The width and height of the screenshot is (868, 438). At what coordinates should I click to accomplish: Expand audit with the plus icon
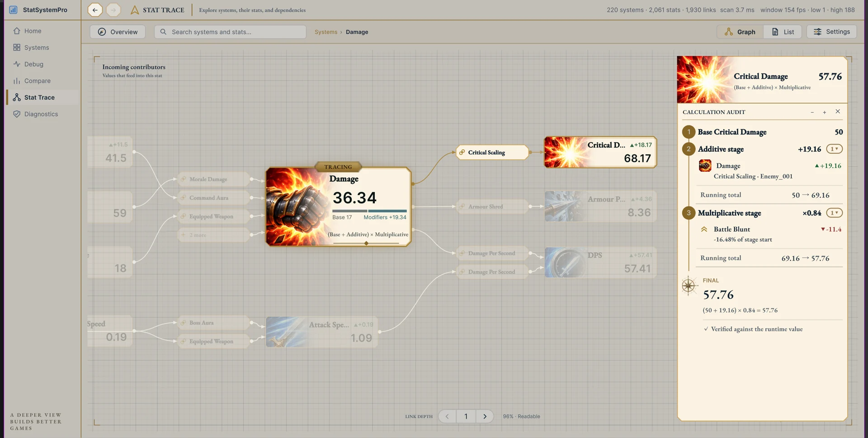825,112
